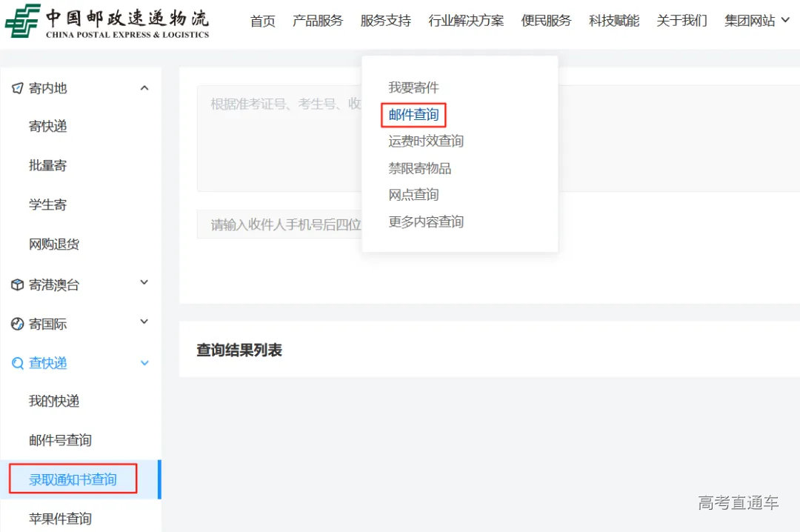Viewport: 800px width, 532px height.
Task: Collapse the 查快递 sidebar section
Action: click(145, 363)
